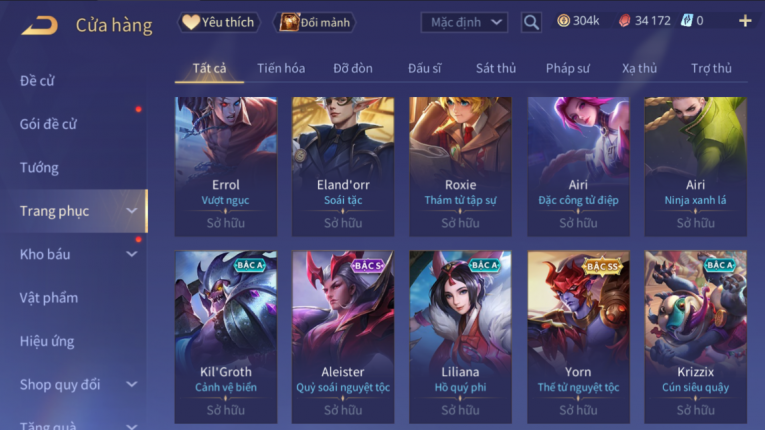Click the gold coin balance icon
This screenshot has width=765, height=430.
click(564, 20)
